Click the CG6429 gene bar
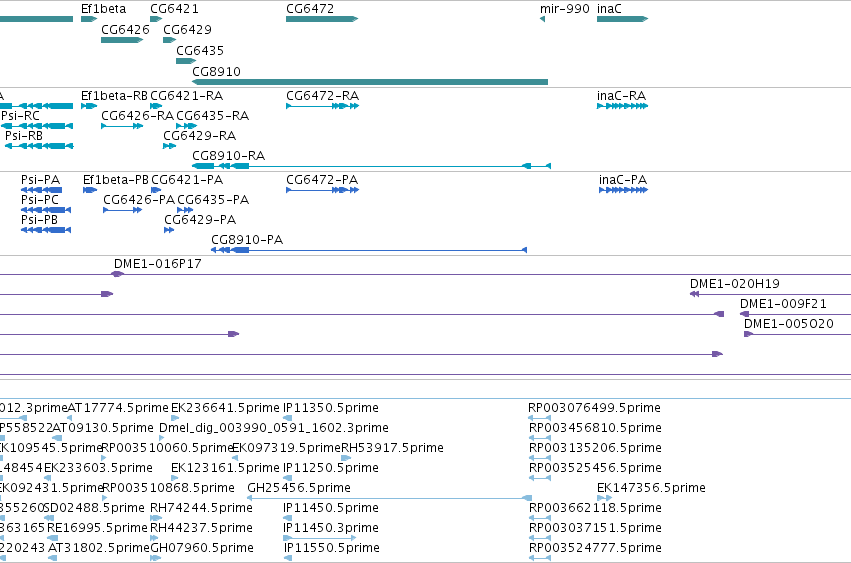Image resolution: width=851 pixels, height=563 pixels. [x=170, y=40]
